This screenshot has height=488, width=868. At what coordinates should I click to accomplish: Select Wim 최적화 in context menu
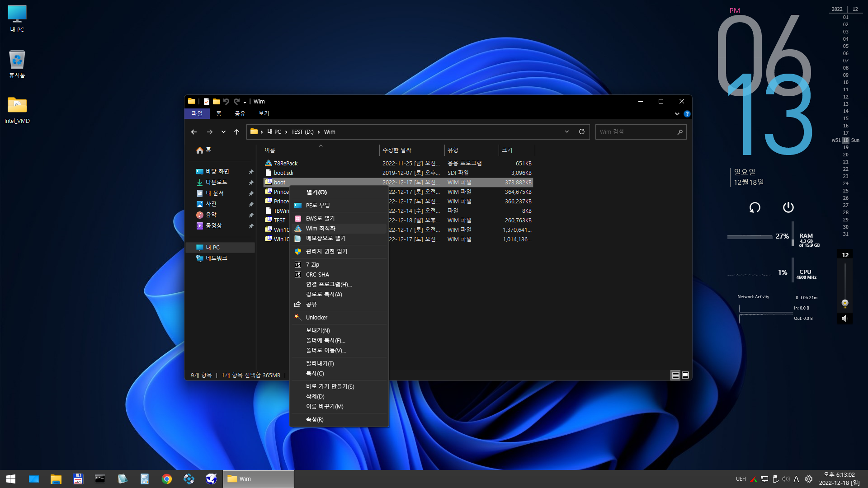point(339,228)
